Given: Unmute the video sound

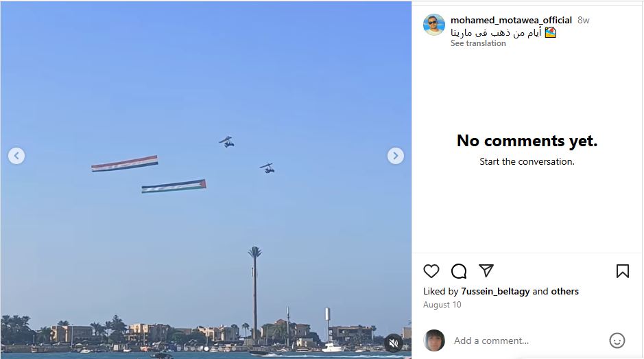Looking at the screenshot, I should (x=394, y=343).
